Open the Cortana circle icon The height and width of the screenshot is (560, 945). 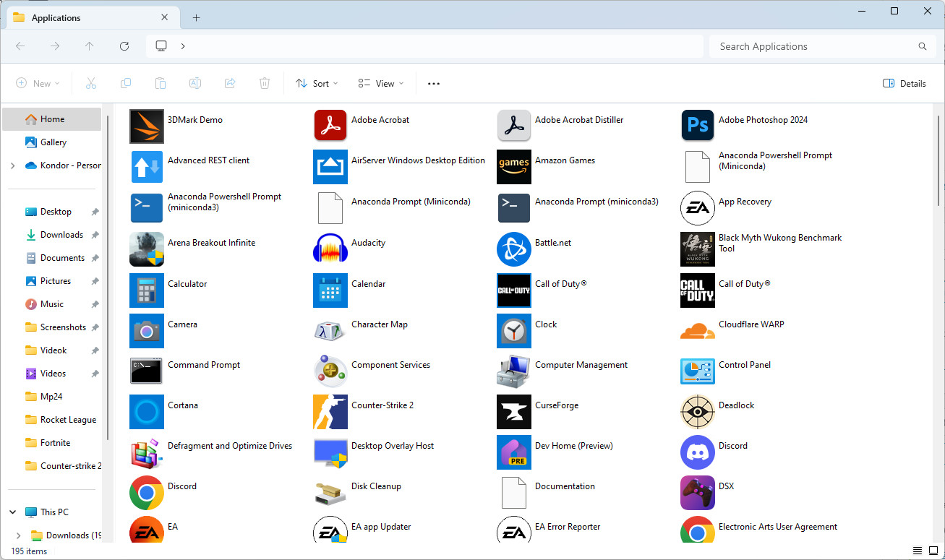coord(147,412)
